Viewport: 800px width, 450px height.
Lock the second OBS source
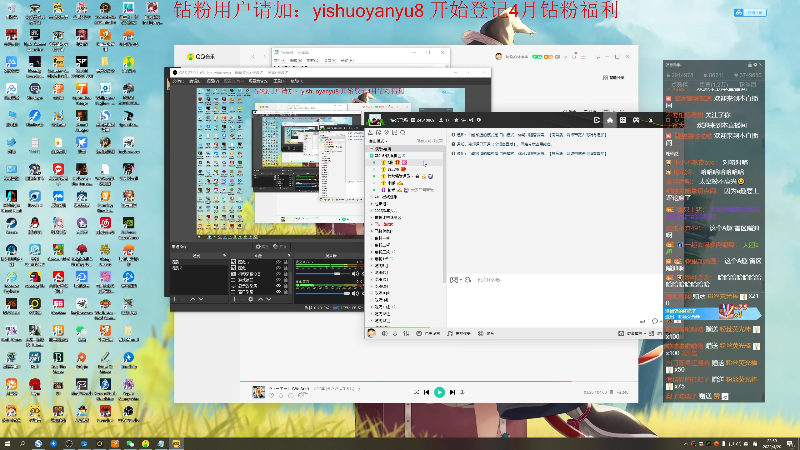pos(286,268)
